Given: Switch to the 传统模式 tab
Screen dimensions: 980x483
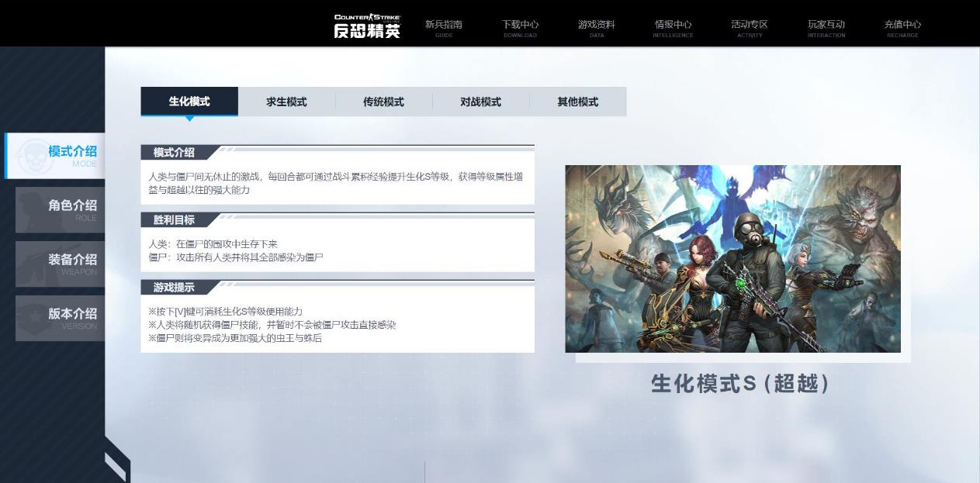Looking at the screenshot, I should coord(383,102).
